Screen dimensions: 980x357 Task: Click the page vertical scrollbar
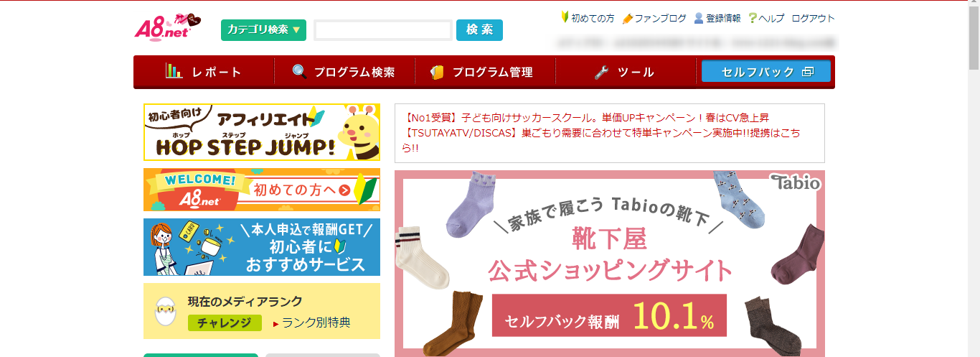point(974,178)
